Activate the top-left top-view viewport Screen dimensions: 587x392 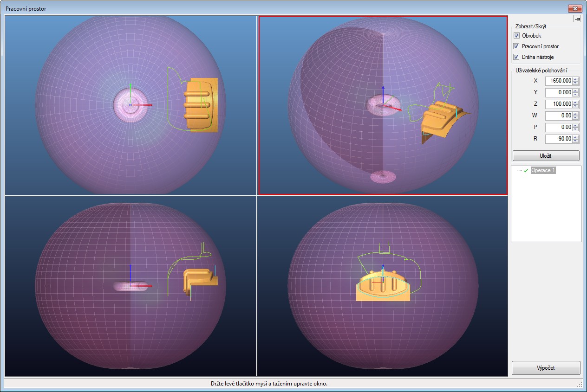70,46
